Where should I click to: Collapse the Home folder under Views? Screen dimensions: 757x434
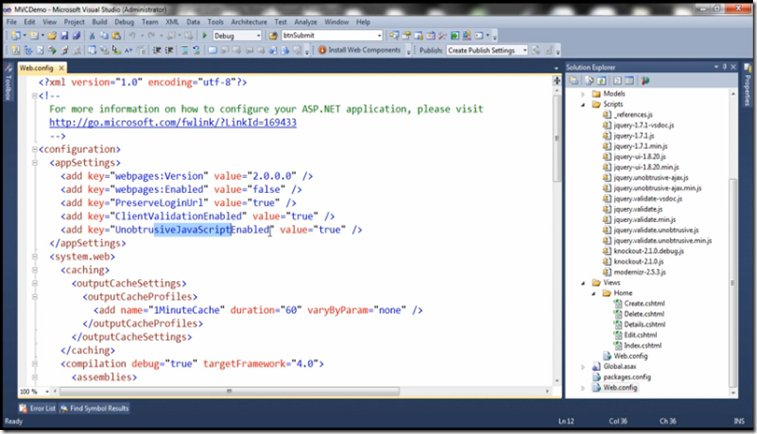[x=594, y=294]
